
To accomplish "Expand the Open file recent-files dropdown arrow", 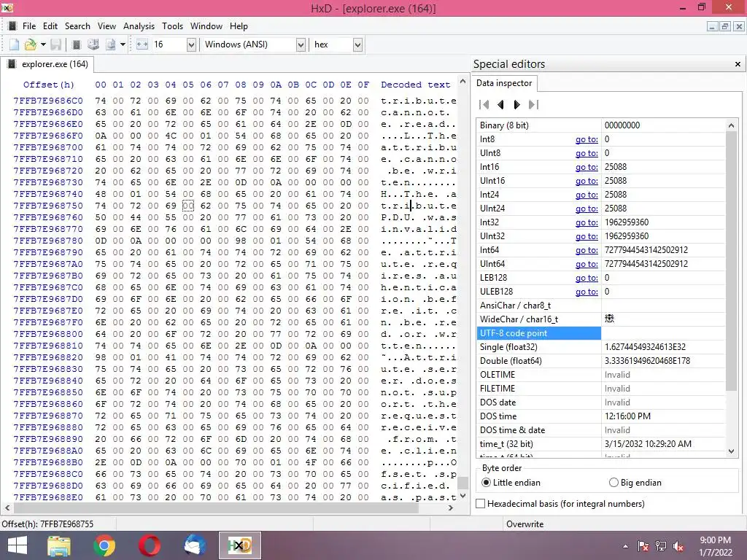I will click(43, 44).
